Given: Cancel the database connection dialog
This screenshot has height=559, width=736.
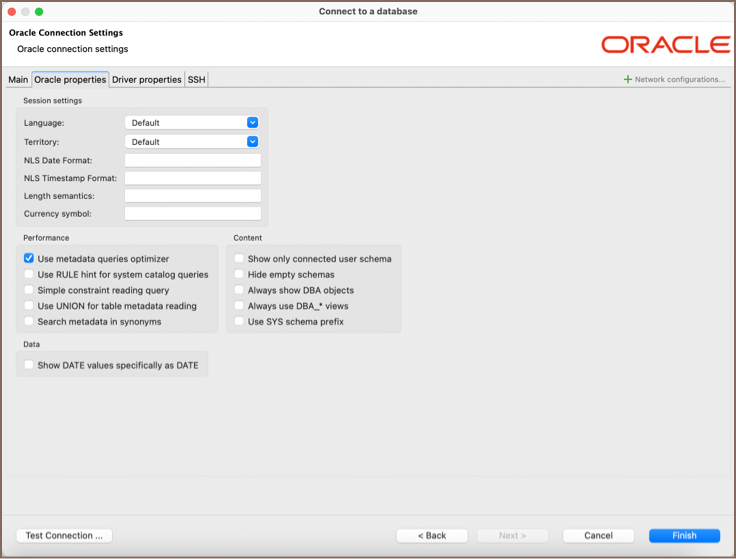Looking at the screenshot, I should click(x=598, y=536).
